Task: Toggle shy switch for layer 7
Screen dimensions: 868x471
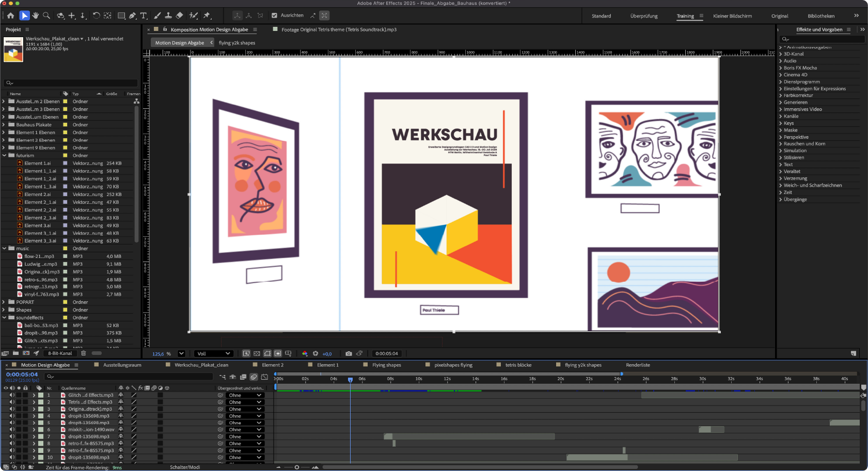Action: point(121,436)
